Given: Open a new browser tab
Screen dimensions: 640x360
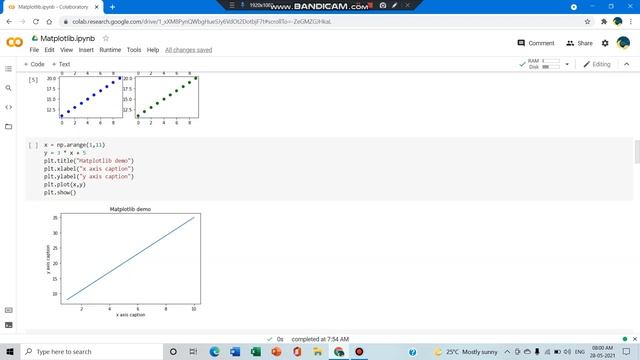Looking at the screenshot, I should [x=112, y=7].
